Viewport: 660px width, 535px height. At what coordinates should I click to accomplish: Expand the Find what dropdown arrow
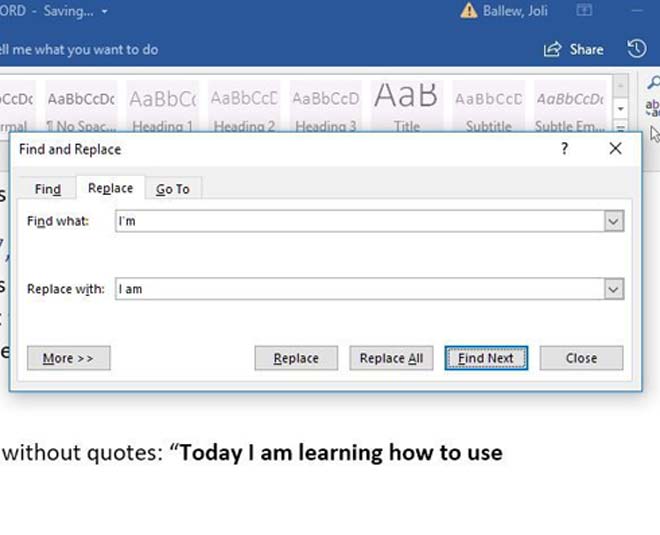[x=613, y=221]
